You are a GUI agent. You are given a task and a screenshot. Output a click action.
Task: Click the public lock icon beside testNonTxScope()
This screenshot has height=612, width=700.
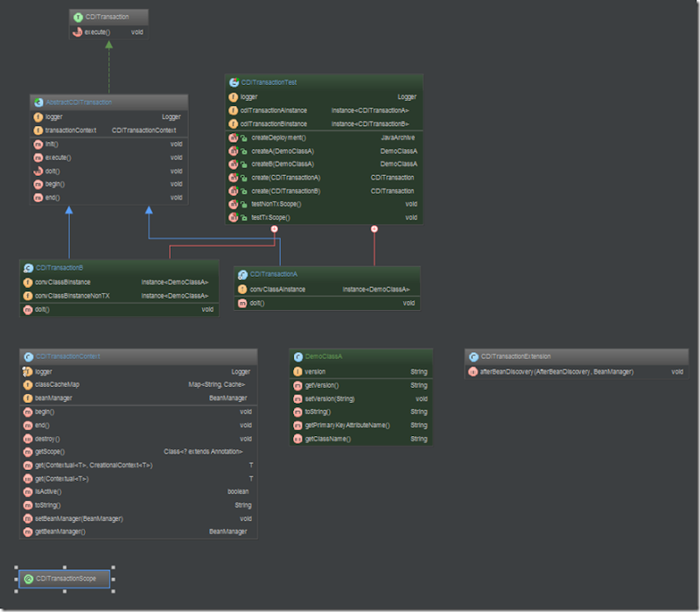click(x=244, y=205)
